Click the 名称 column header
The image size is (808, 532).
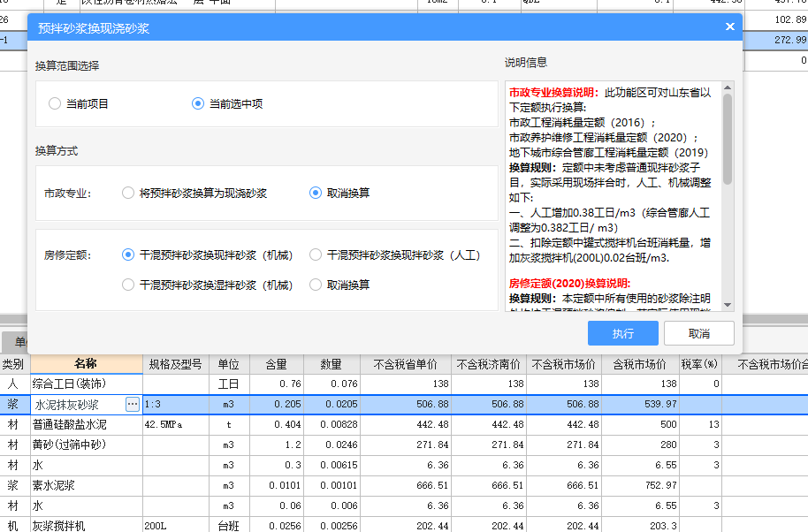pos(87,364)
